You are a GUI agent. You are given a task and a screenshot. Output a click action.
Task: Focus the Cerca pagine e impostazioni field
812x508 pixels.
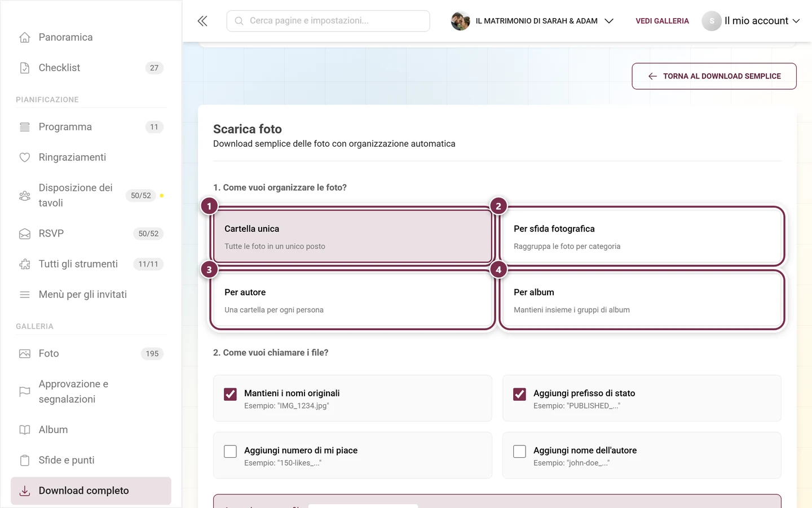328,21
